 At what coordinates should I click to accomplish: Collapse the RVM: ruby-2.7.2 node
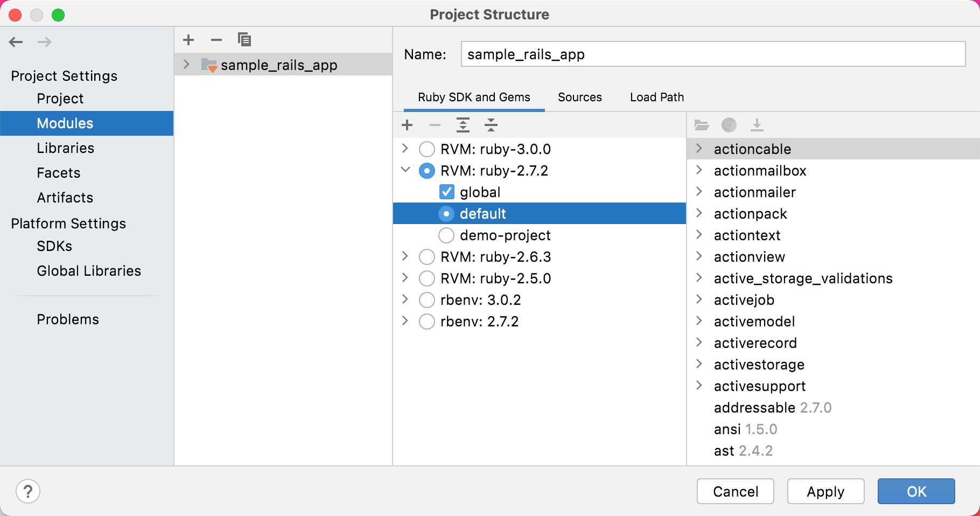pyautogui.click(x=405, y=170)
